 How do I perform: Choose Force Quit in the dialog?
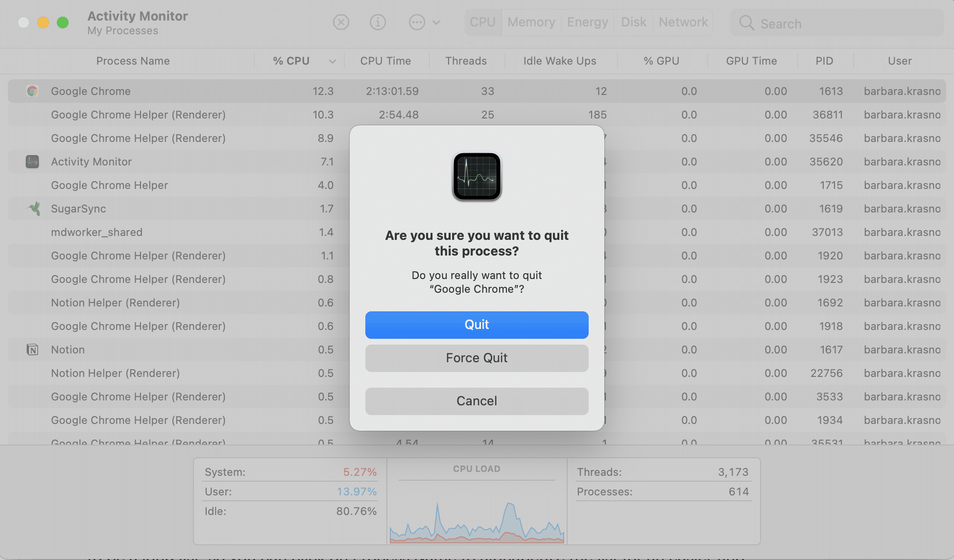point(477,358)
